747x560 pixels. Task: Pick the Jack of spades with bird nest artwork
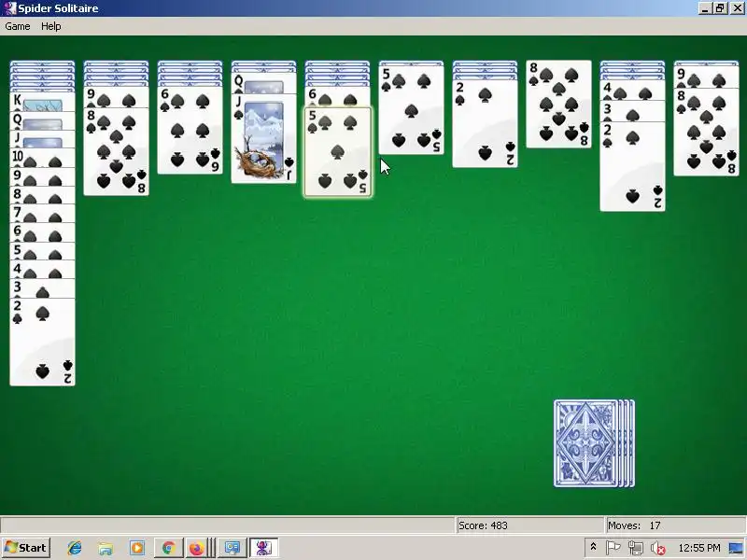[263, 138]
